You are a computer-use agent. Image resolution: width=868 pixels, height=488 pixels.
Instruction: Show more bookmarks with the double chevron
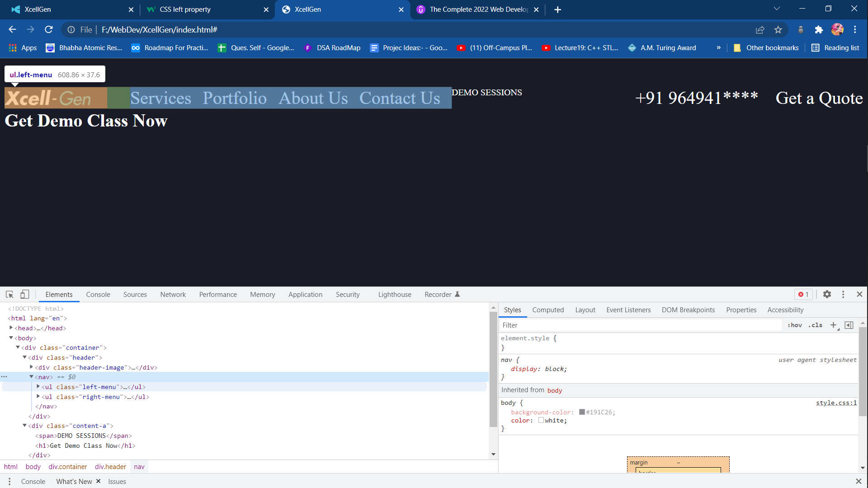click(718, 48)
